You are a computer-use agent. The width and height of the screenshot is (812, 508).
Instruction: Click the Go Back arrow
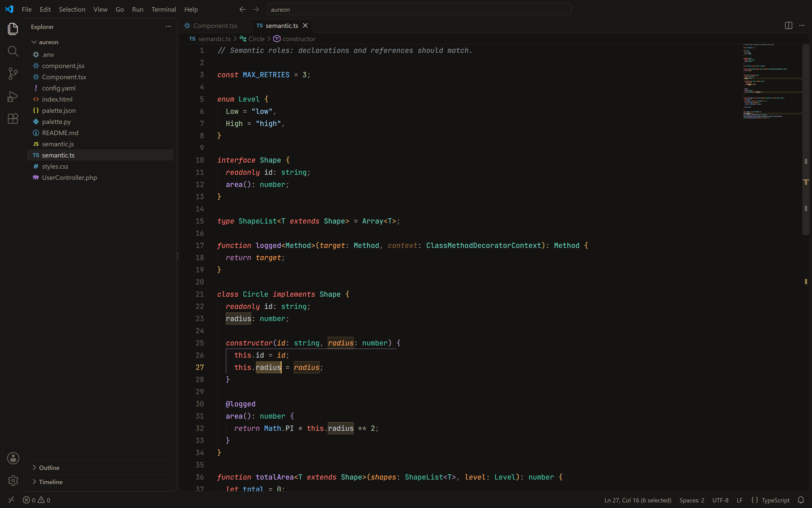[x=242, y=9]
